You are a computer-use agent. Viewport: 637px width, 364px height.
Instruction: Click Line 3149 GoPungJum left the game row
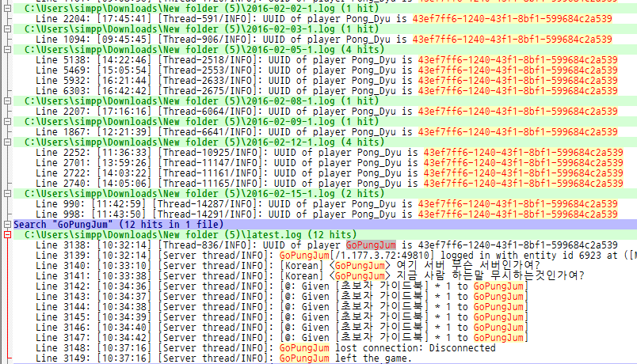coord(224,358)
